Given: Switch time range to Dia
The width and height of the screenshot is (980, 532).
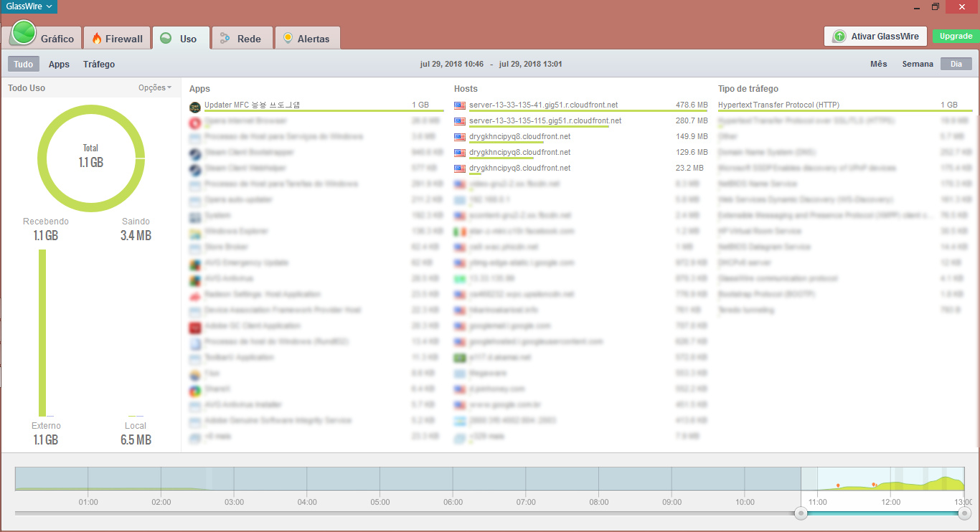Looking at the screenshot, I should (x=956, y=64).
